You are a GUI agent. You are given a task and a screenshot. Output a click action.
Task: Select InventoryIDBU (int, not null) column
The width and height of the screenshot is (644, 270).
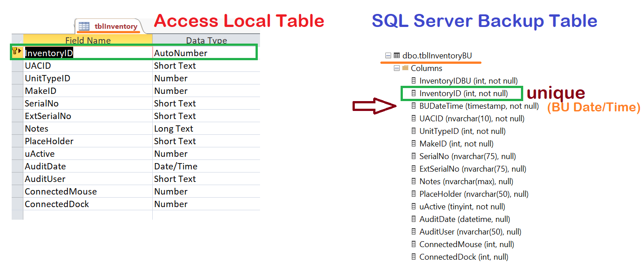tap(468, 81)
